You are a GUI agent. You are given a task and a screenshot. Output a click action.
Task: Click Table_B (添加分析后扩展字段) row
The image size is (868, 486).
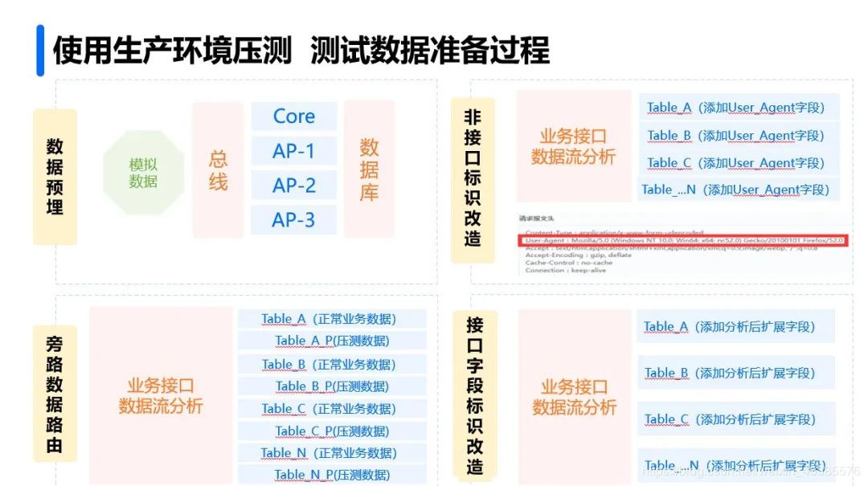[x=735, y=373]
